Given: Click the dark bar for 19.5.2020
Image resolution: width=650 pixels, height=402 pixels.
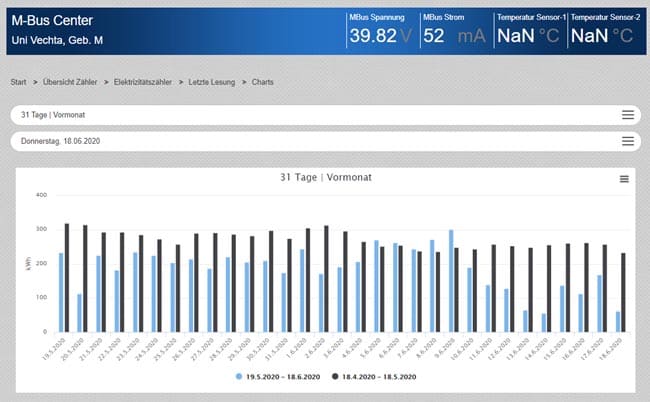Looking at the screenshot, I should (x=67, y=277).
